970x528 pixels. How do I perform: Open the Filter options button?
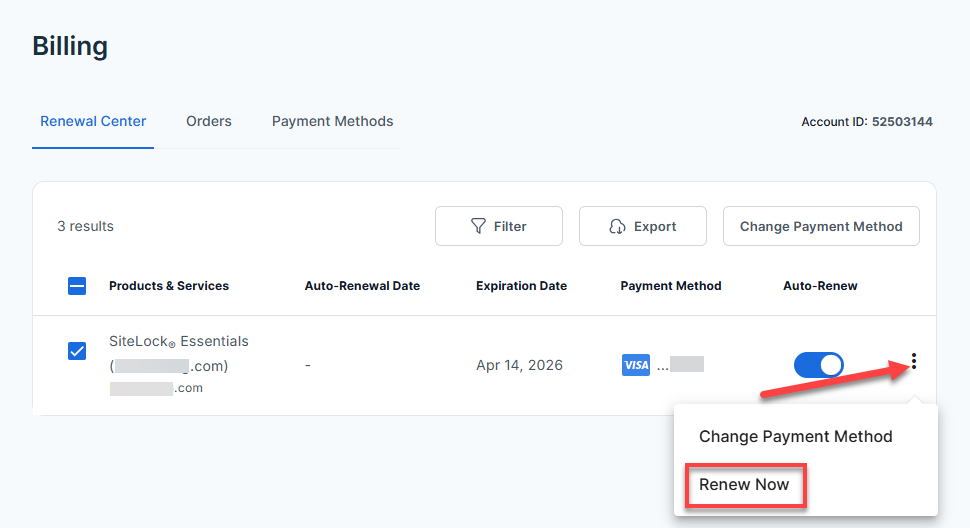(498, 226)
